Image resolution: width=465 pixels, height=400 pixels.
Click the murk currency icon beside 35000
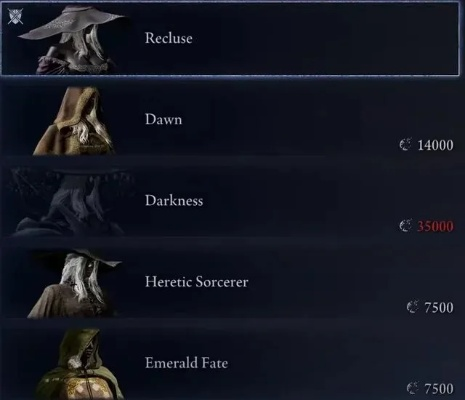coord(405,226)
